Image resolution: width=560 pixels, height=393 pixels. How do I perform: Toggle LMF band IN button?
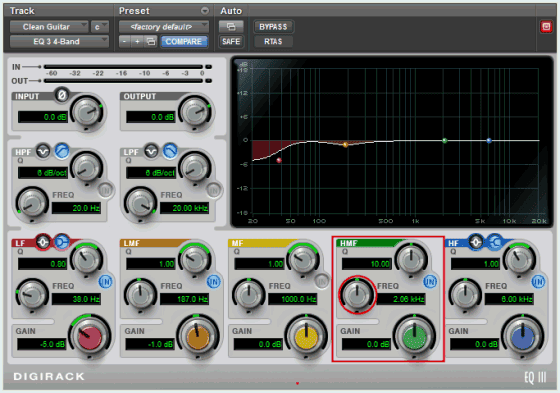pyautogui.click(x=214, y=282)
